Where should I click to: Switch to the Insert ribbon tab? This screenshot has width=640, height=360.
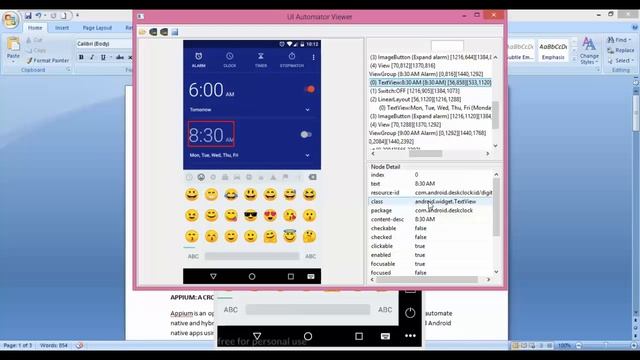(62, 28)
